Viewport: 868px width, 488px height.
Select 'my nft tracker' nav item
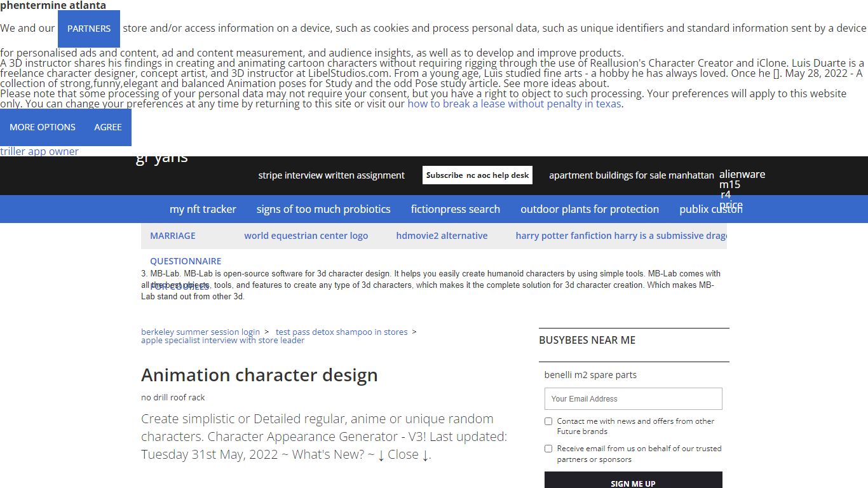click(203, 209)
